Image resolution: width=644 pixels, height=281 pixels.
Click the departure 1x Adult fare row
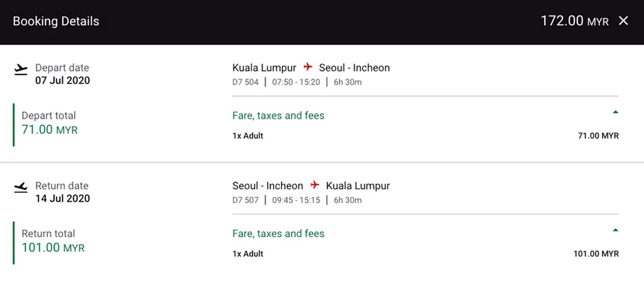tap(426, 136)
